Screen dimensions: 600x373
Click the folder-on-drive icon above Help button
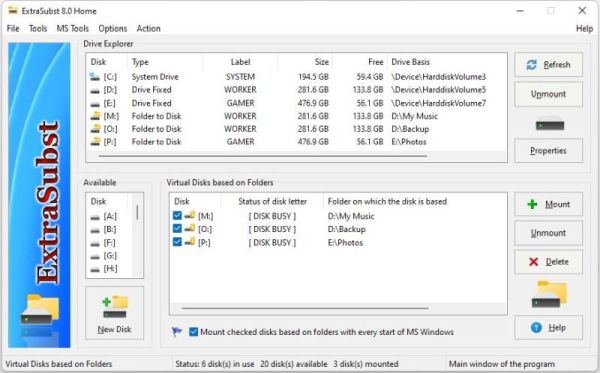549,294
